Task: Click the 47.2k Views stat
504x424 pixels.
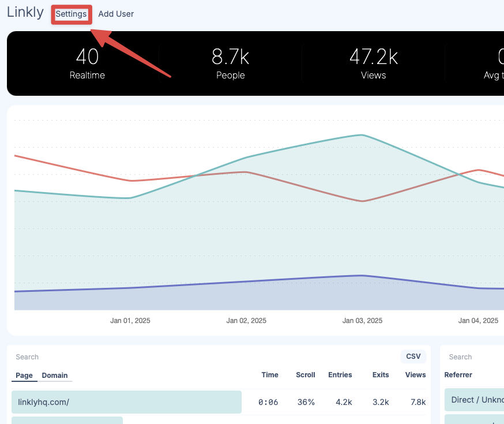Action: 373,63
